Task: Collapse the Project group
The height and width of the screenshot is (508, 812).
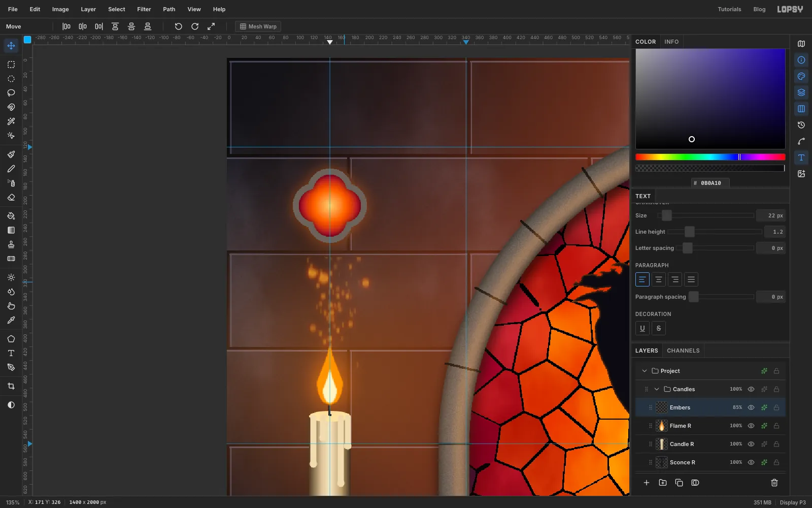Action: click(x=645, y=371)
